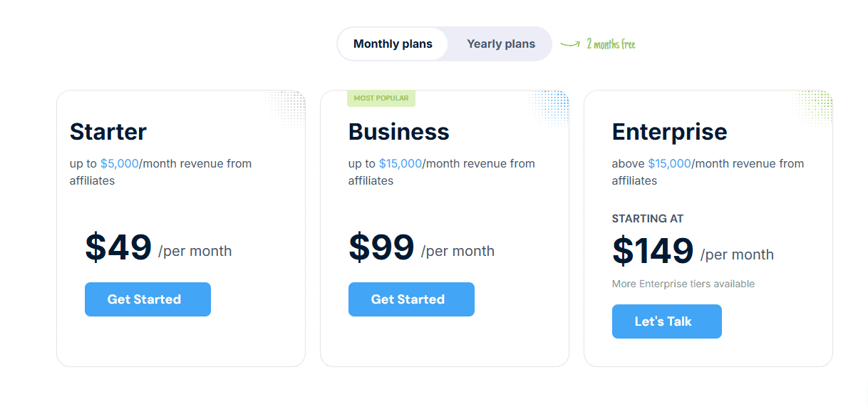868x412 pixels.
Task: Click the $149 price
Action: 653,251
